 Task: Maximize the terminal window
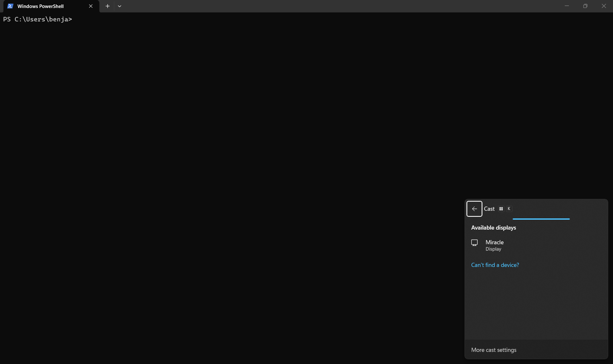[x=585, y=6]
